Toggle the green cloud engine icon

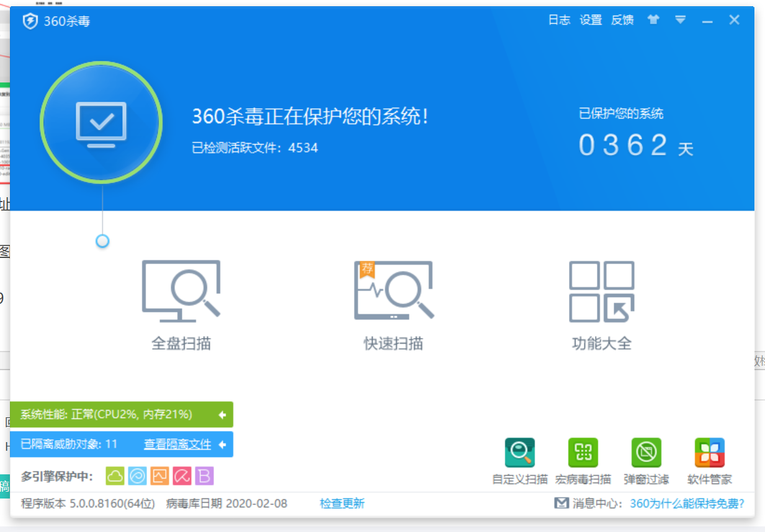(x=115, y=476)
